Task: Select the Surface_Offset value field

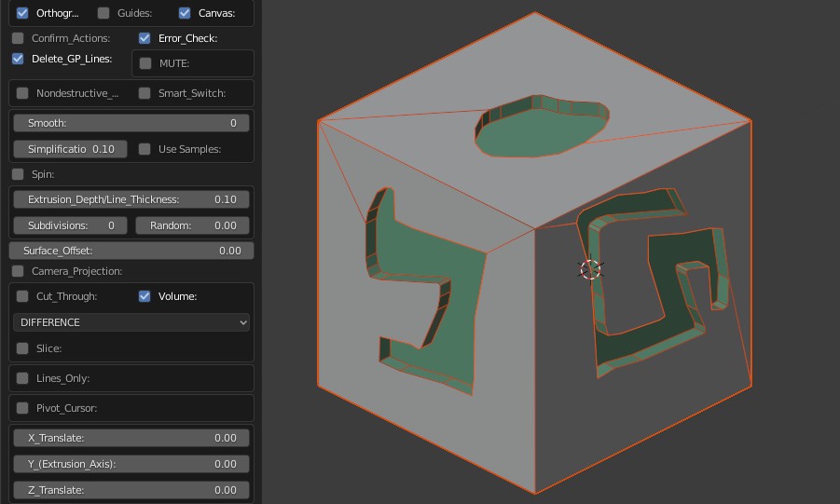Action: coord(131,251)
